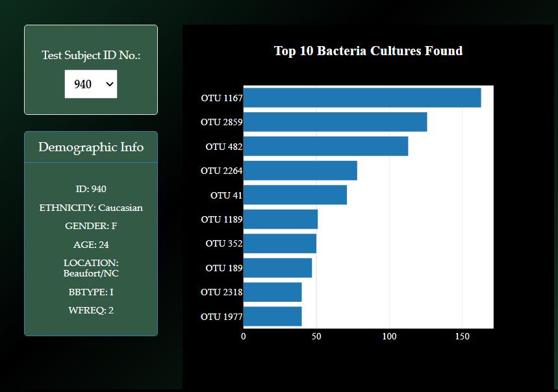Select the OTU 482 bar
The width and height of the screenshot is (558, 392).
click(325, 147)
